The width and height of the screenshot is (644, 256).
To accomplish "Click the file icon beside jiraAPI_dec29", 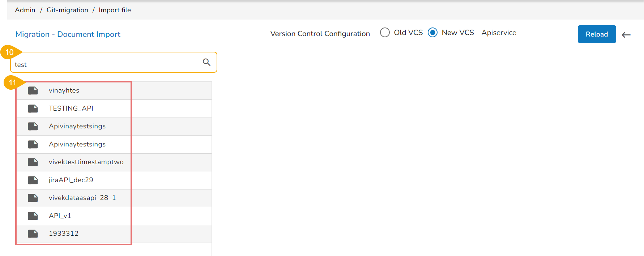I will 33,180.
